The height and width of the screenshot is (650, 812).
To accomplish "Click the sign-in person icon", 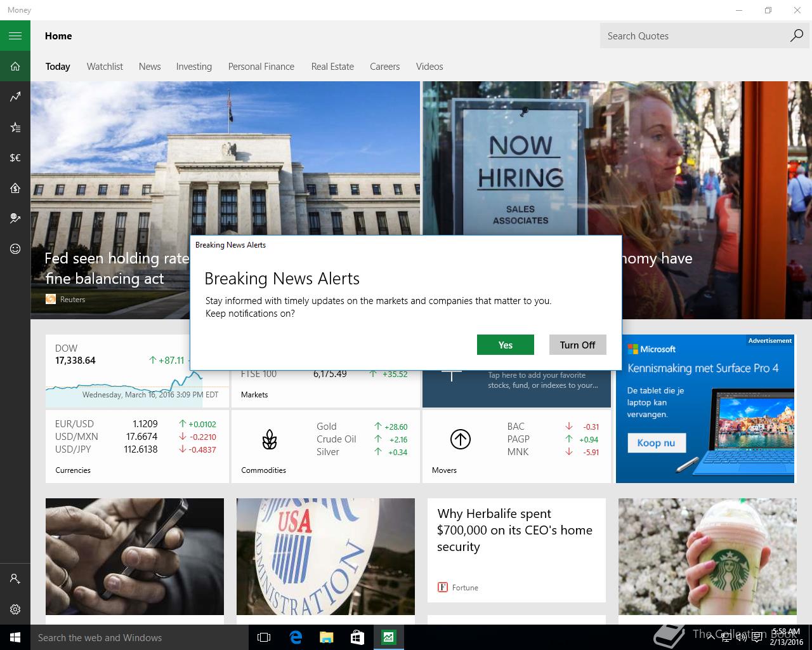I will point(15,579).
